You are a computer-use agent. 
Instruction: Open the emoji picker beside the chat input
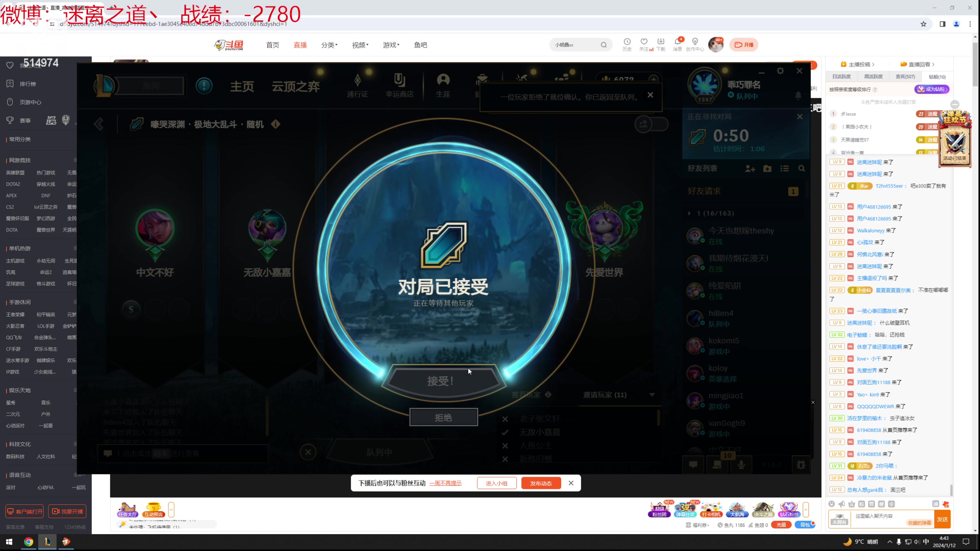pyautogui.click(x=831, y=504)
